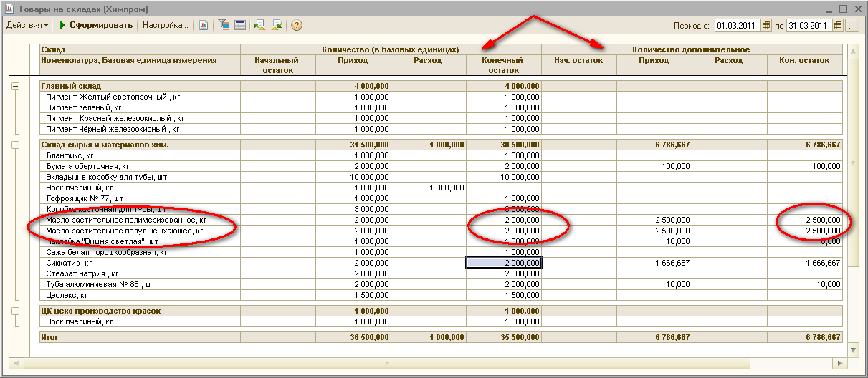Screen dimensions: 868x378
Task: Click the Итог total row label
Action: 51,337
